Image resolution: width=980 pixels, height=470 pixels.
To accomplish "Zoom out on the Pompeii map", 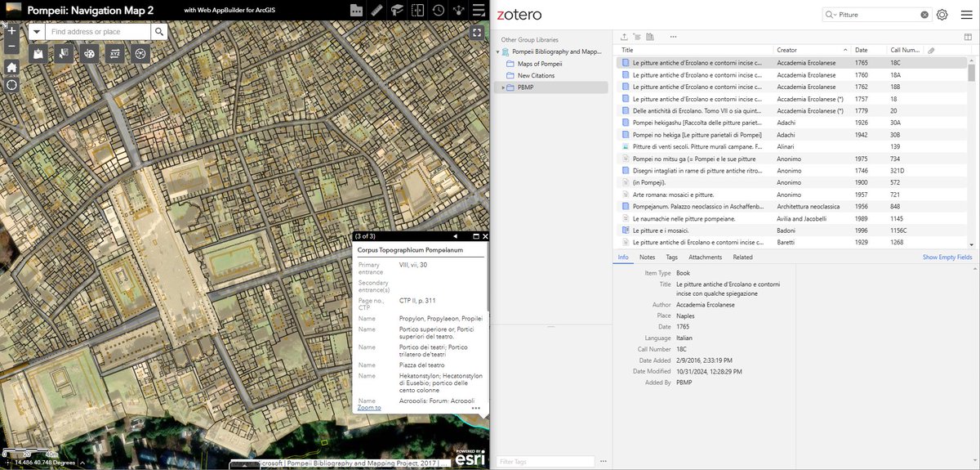I will (x=11, y=47).
